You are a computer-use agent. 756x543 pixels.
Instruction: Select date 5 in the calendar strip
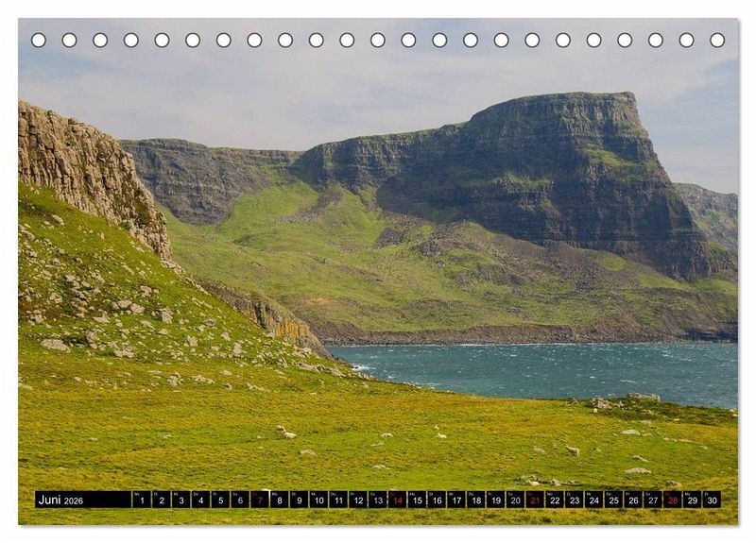220,500
